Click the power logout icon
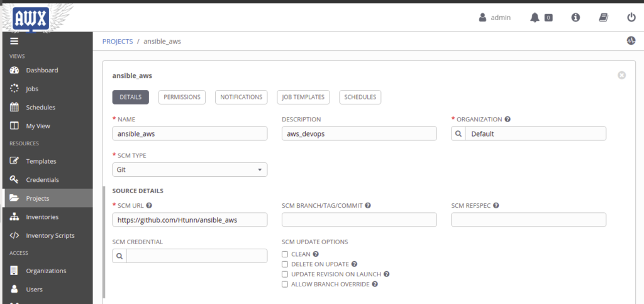This screenshot has width=644, height=304. pos(631,17)
